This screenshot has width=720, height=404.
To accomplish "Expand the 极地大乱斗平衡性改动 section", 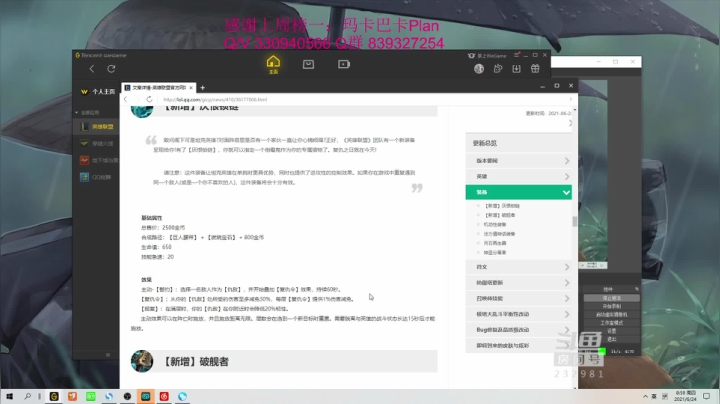I will (518, 314).
